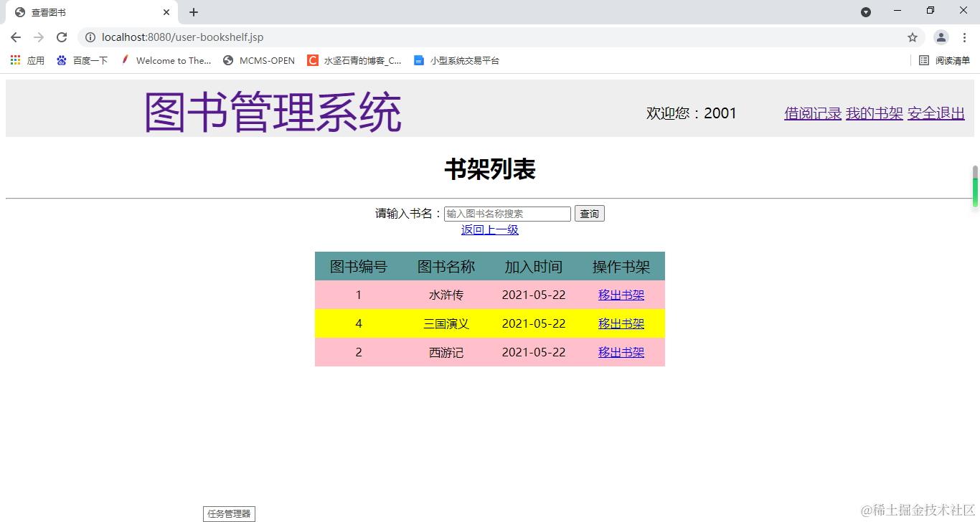Open a new tab with the plus button
Viewport: 980px width, 522px height.
[192, 12]
